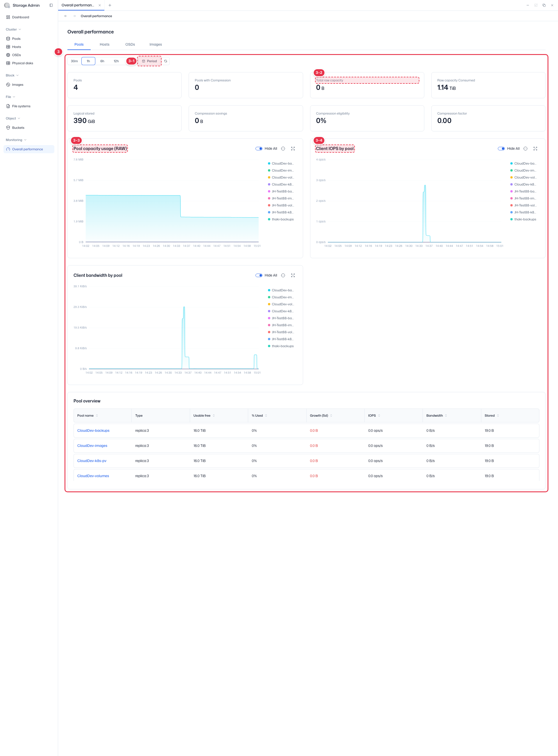The image size is (558, 756).
Task: Hide thaki-backups series in IOPS legend
Action: (523, 219)
